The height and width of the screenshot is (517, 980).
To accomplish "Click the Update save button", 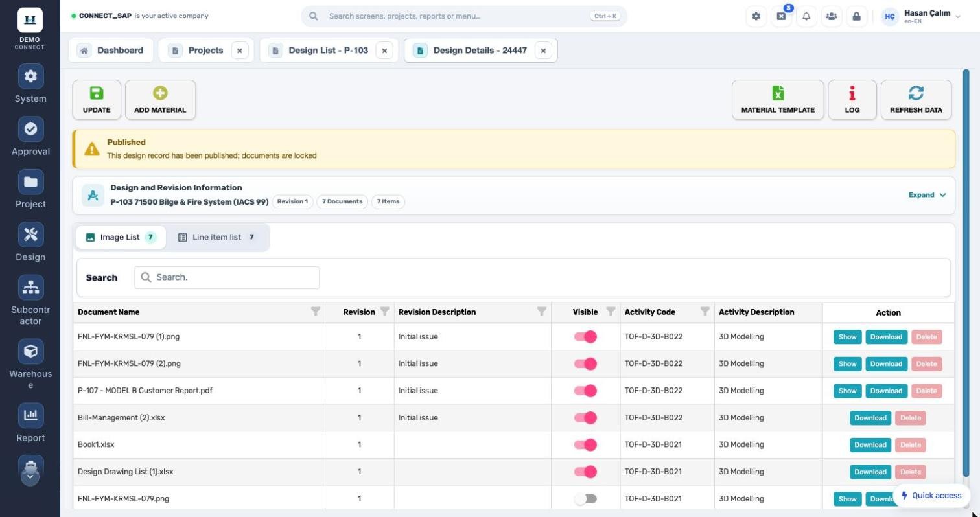I will click(x=97, y=100).
